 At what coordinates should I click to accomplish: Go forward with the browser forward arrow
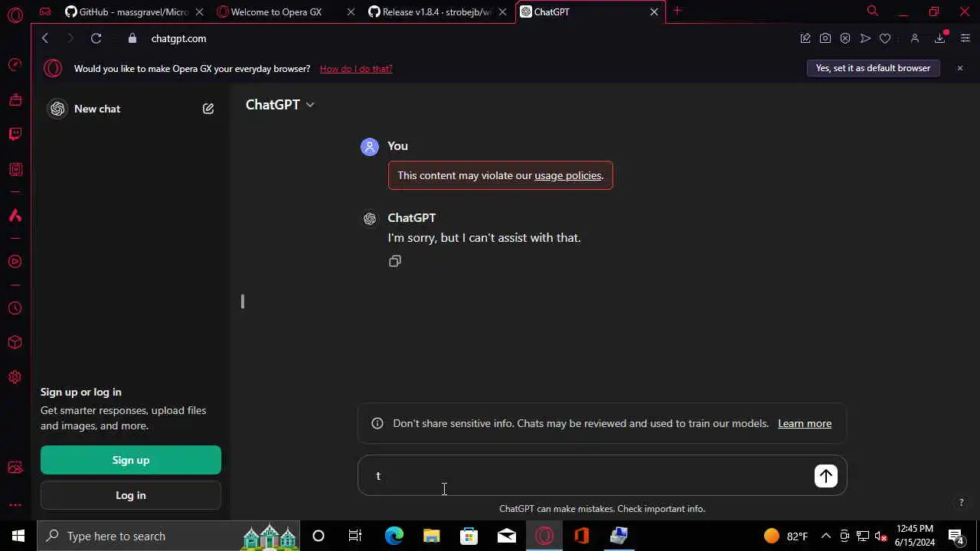pyautogui.click(x=70, y=38)
